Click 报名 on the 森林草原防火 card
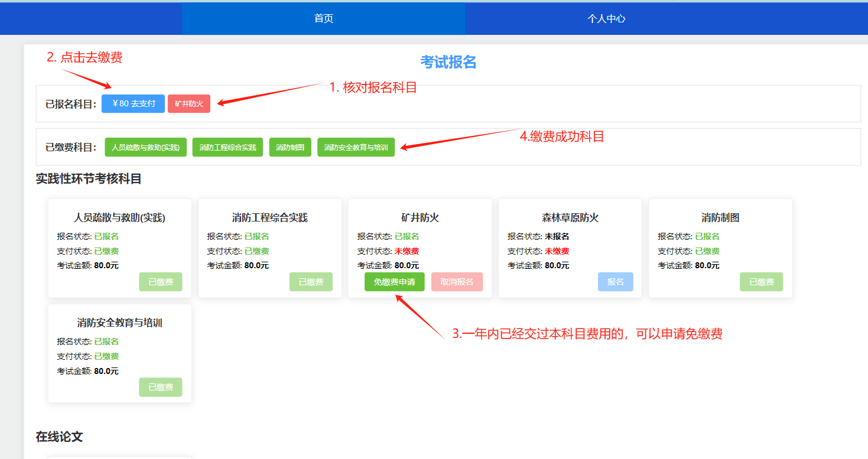 tap(615, 282)
